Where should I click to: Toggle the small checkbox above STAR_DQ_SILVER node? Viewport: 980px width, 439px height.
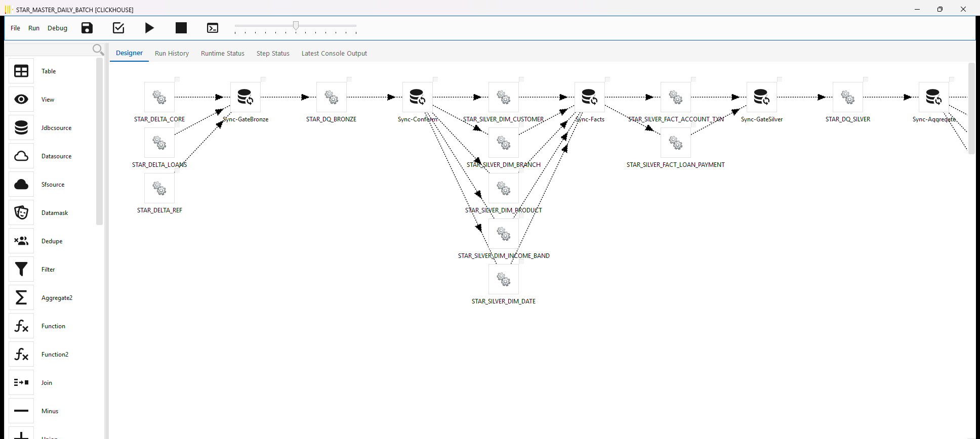[x=866, y=79]
